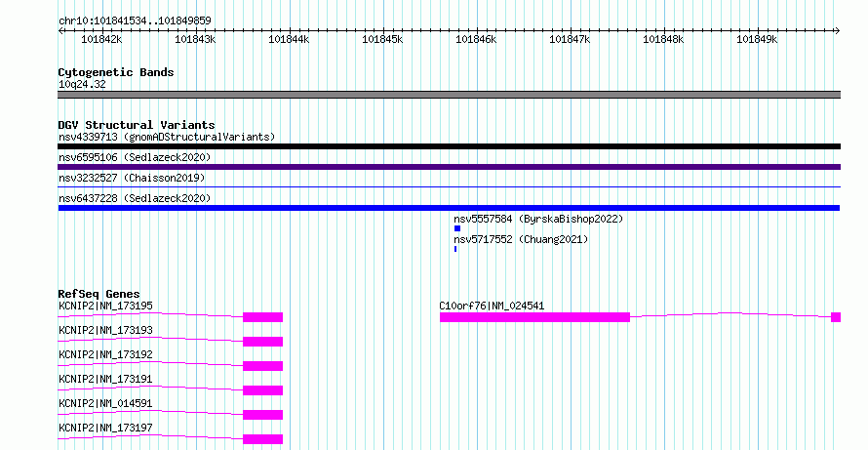Click the small C10orf76 exon at right edge
This screenshot has width=868, height=450.
pos(836,317)
